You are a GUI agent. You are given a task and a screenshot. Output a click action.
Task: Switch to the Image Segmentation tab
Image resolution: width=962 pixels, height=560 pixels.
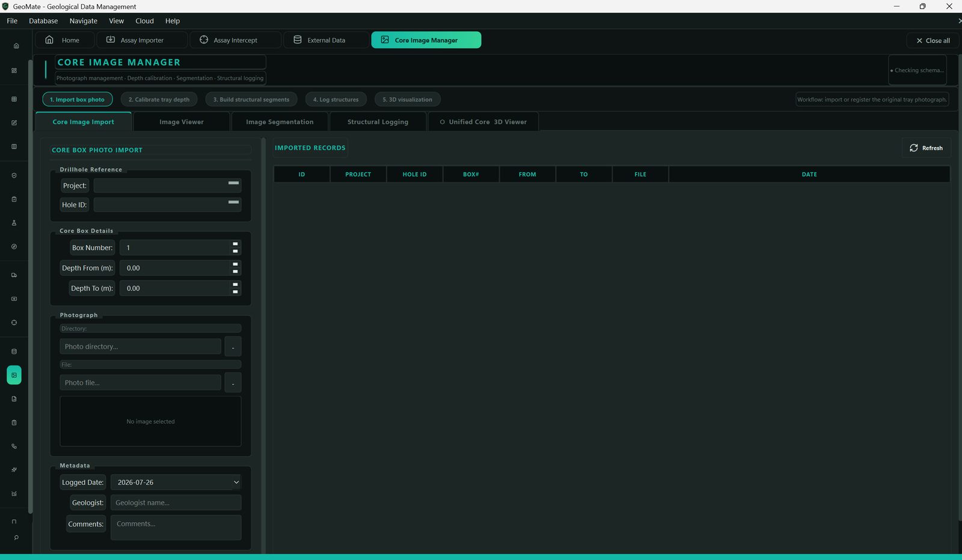280,122
